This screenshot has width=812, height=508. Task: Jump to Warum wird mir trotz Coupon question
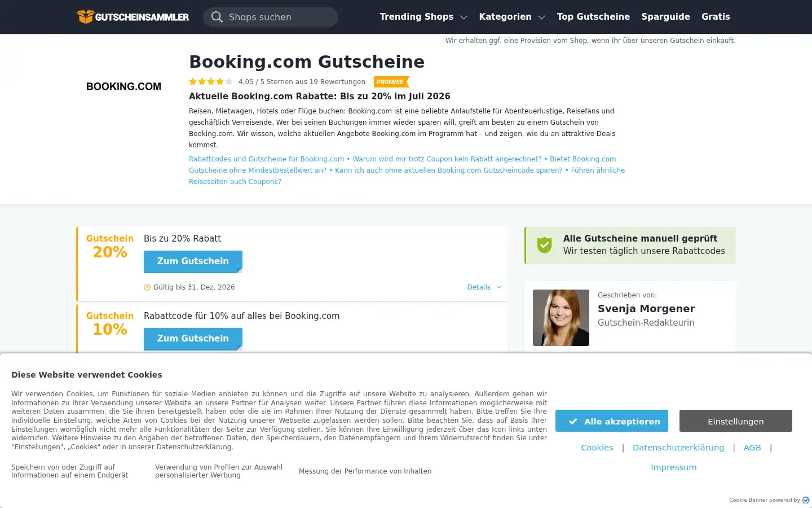[447, 159]
